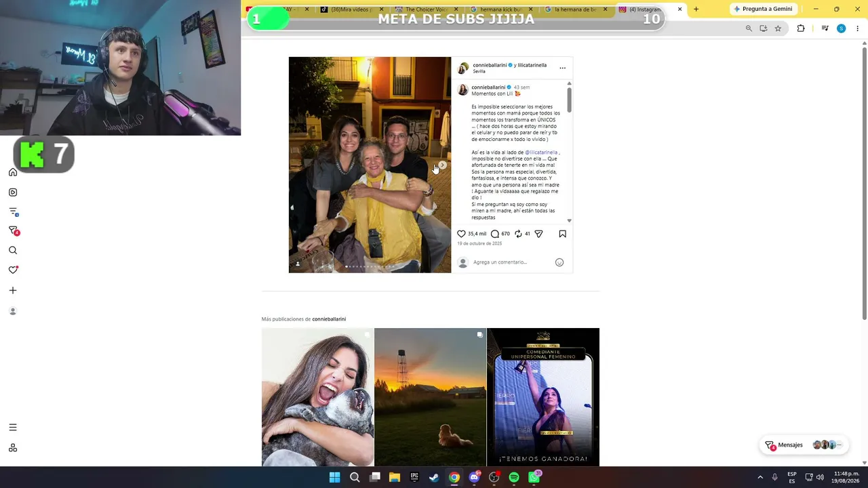Open WhatsApp from the taskbar
Image resolution: width=868 pixels, height=488 pixels.
point(534,477)
